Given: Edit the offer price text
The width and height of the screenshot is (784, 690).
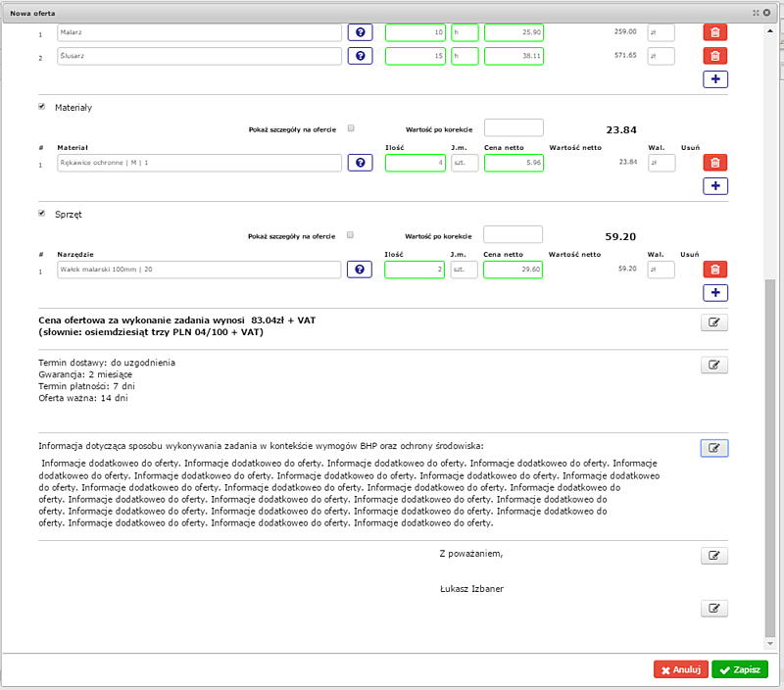Looking at the screenshot, I should tap(714, 321).
